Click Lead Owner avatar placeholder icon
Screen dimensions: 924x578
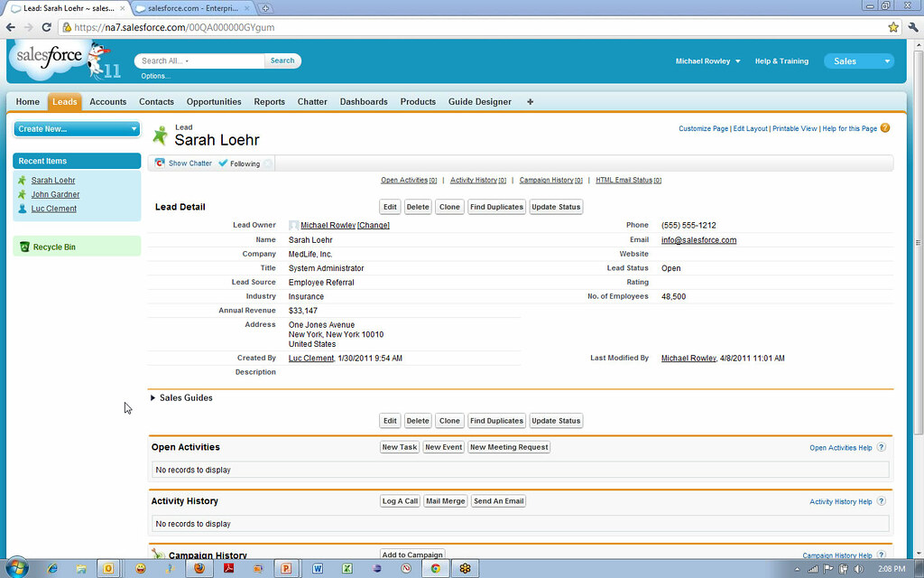(293, 225)
